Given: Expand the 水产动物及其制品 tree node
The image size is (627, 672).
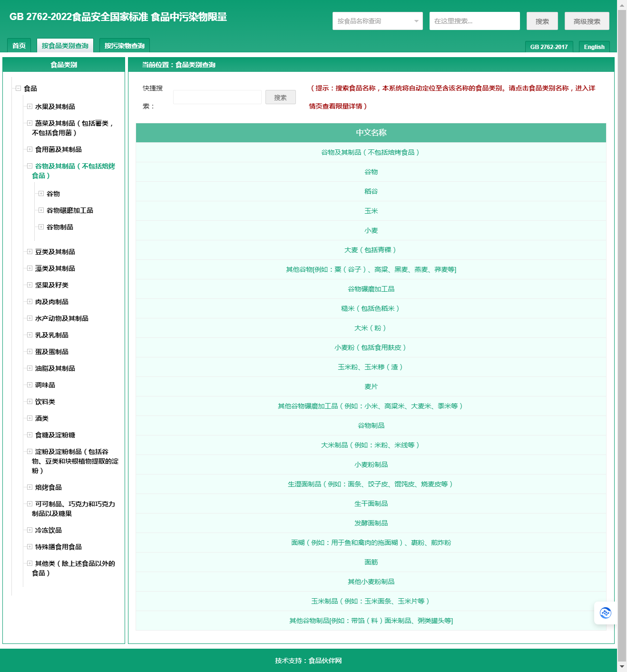Looking at the screenshot, I should 30,318.
